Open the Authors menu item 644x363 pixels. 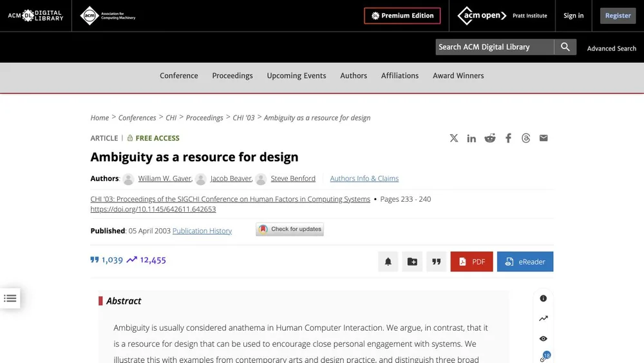[x=354, y=75]
